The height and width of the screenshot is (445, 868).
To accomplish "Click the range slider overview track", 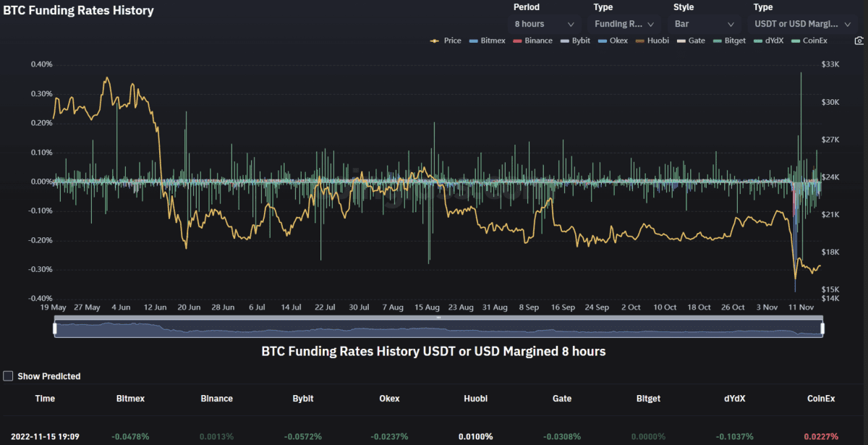I will point(438,328).
